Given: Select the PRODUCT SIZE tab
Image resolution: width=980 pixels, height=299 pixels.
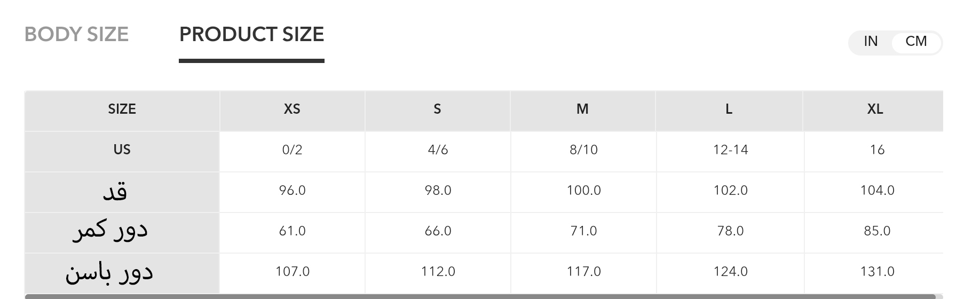Looking at the screenshot, I should (x=251, y=35).
